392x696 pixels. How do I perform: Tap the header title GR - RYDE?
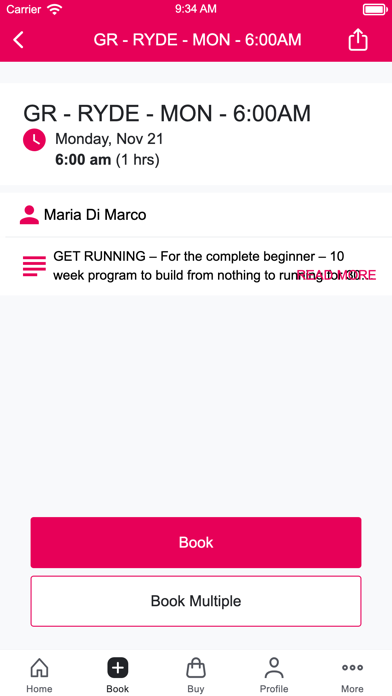point(197,40)
